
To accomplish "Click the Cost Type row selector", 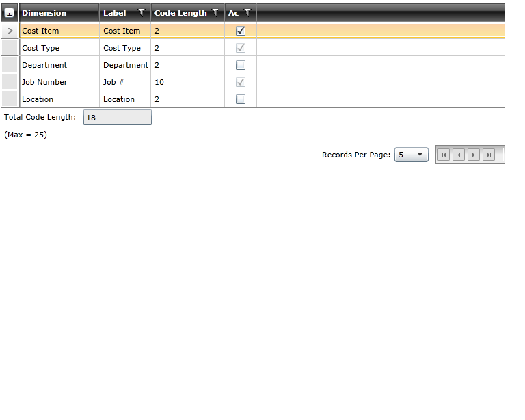I will click(10, 48).
